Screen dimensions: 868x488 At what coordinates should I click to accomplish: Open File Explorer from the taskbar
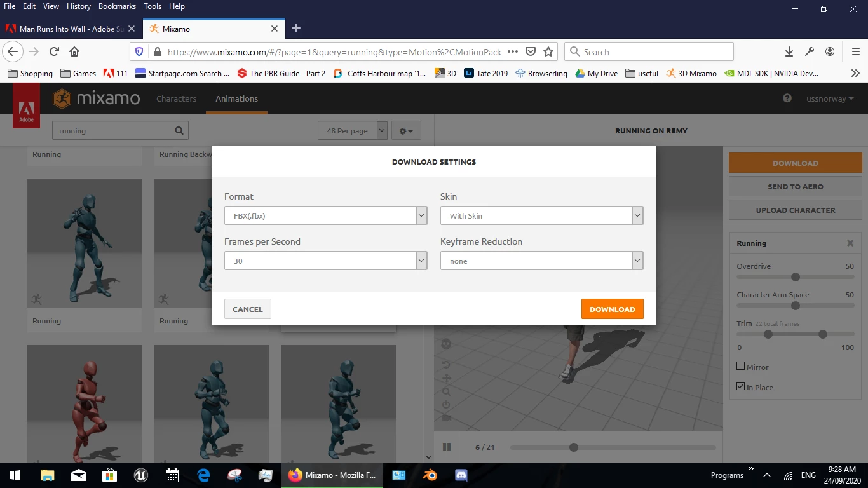pyautogui.click(x=47, y=475)
